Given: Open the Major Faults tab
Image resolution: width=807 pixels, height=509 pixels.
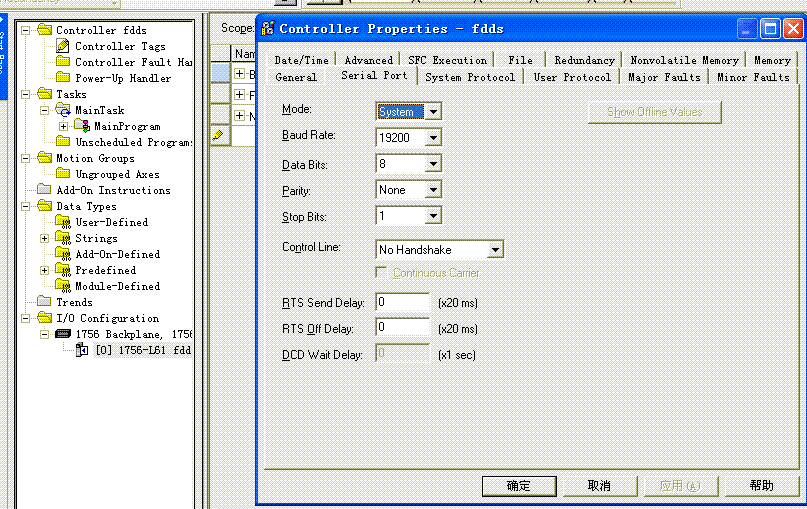Looking at the screenshot, I should click(x=664, y=77).
